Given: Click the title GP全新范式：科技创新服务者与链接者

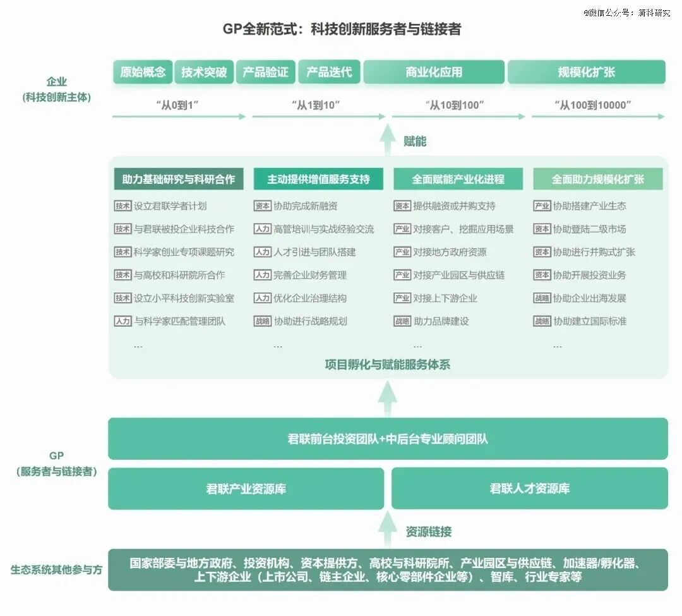Looking at the screenshot, I should (342, 29).
